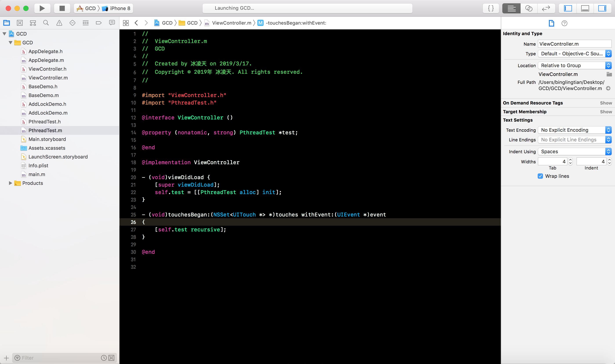The height and width of the screenshot is (364, 615).
Task: Toggle the Inspectors panel visibility
Action: 602,8
